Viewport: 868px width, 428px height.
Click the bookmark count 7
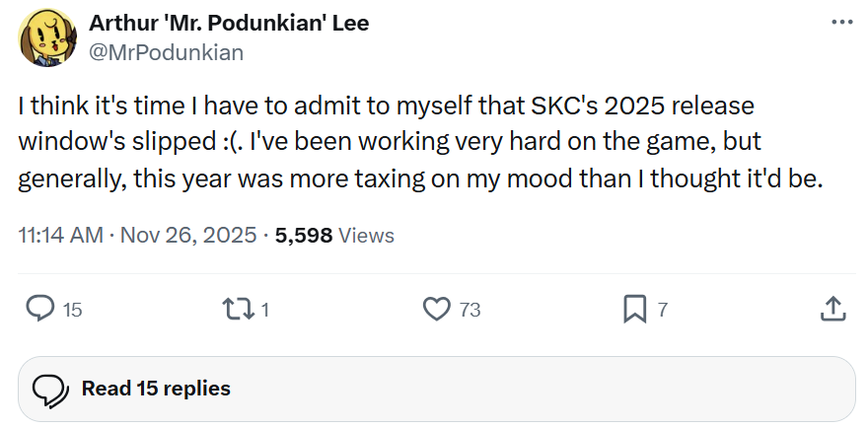point(663,310)
